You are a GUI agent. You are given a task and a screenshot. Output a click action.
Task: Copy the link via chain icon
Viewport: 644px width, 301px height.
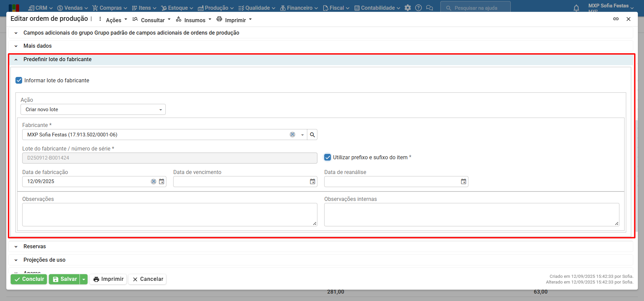(x=616, y=19)
